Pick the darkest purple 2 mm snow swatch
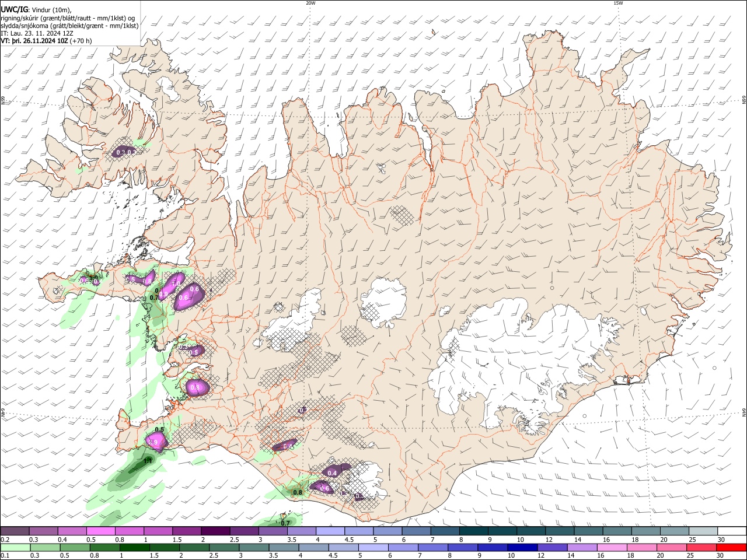The width and height of the screenshot is (747, 560). click(215, 531)
